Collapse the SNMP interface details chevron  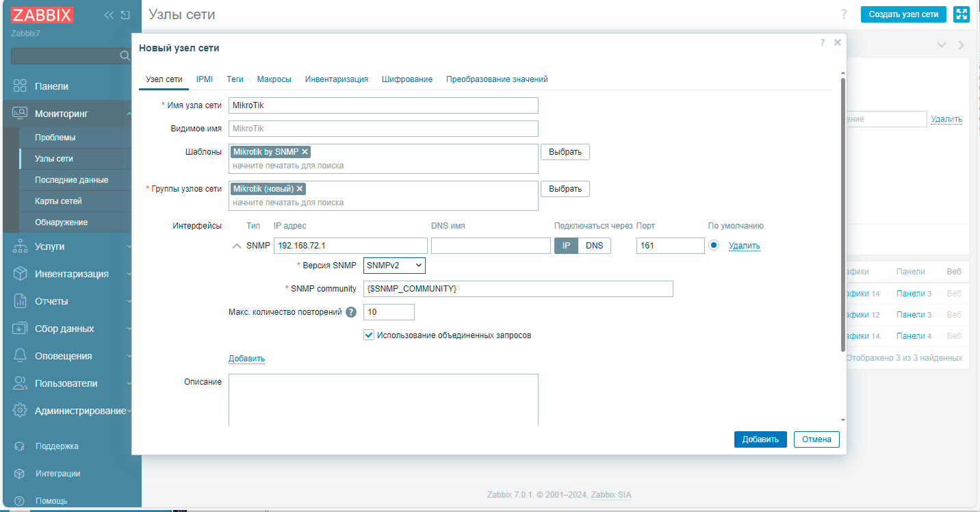[x=236, y=246]
